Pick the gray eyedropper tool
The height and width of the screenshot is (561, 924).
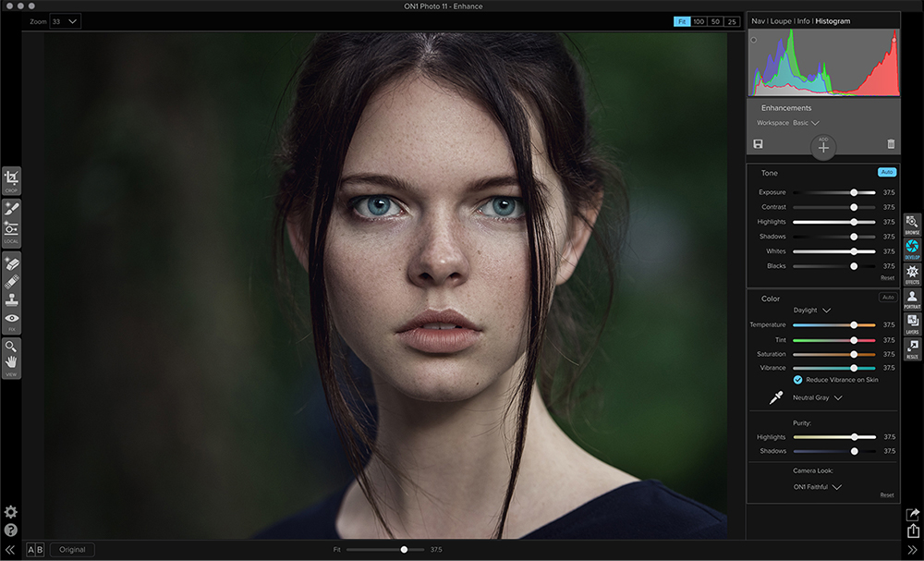pyautogui.click(x=776, y=397)
